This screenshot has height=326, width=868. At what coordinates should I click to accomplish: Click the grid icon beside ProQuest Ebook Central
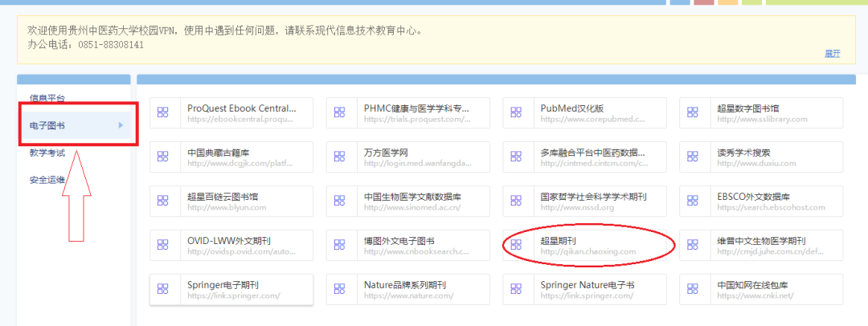point(162,112)
